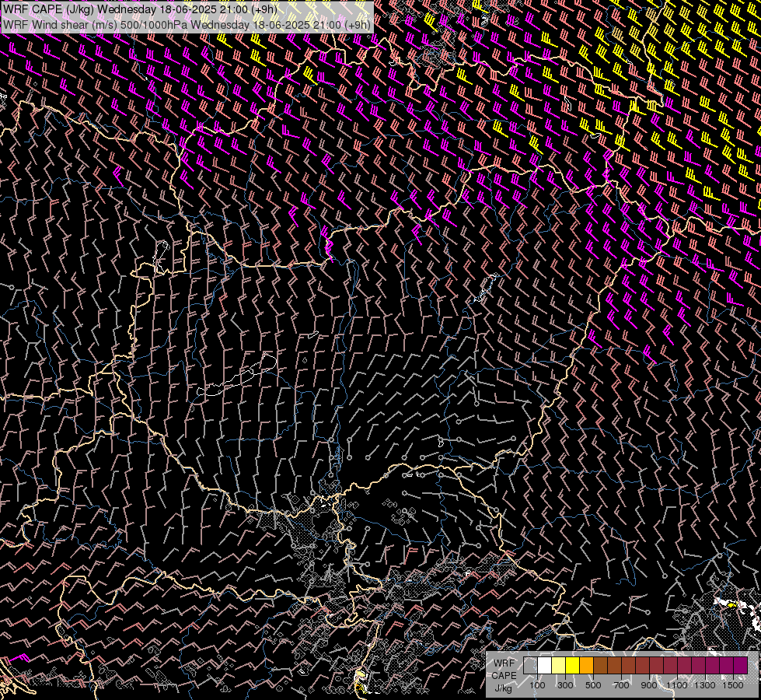Select the bright yellow 300–400 legend swatch

point(572,666)
